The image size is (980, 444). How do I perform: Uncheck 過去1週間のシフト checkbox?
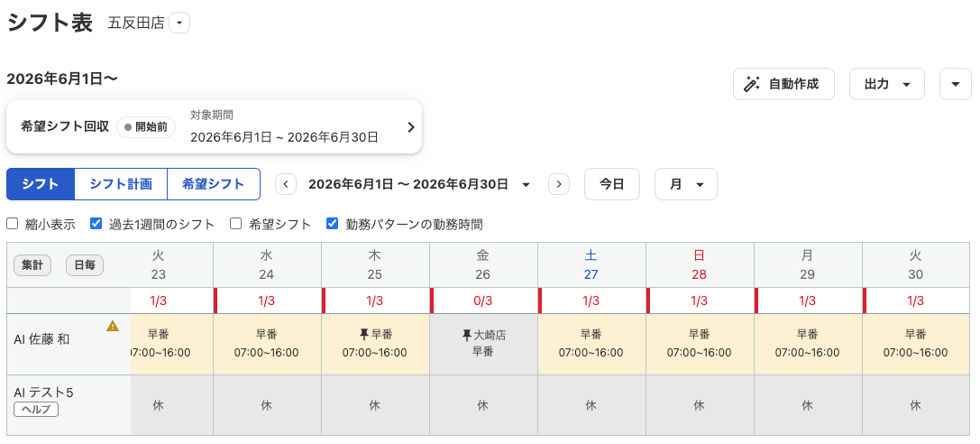pyautogui.click(x=96, y=223)
